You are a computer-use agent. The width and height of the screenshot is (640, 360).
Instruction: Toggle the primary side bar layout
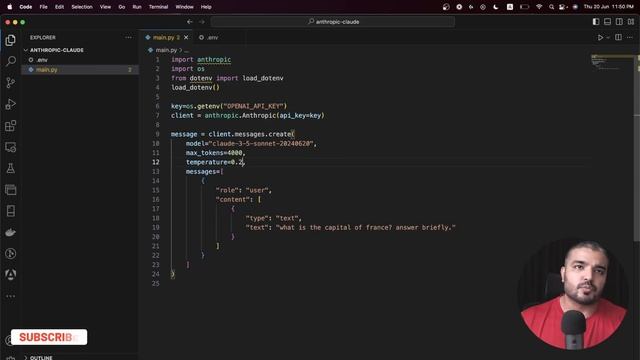(x=596, y=22)
